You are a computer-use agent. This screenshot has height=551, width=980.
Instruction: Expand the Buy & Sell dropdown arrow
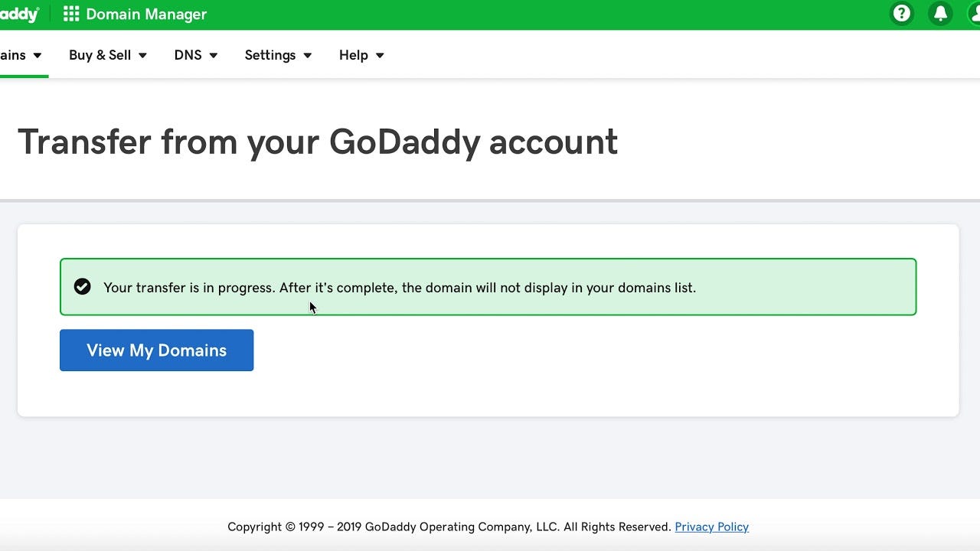click(x=142, y=56)
